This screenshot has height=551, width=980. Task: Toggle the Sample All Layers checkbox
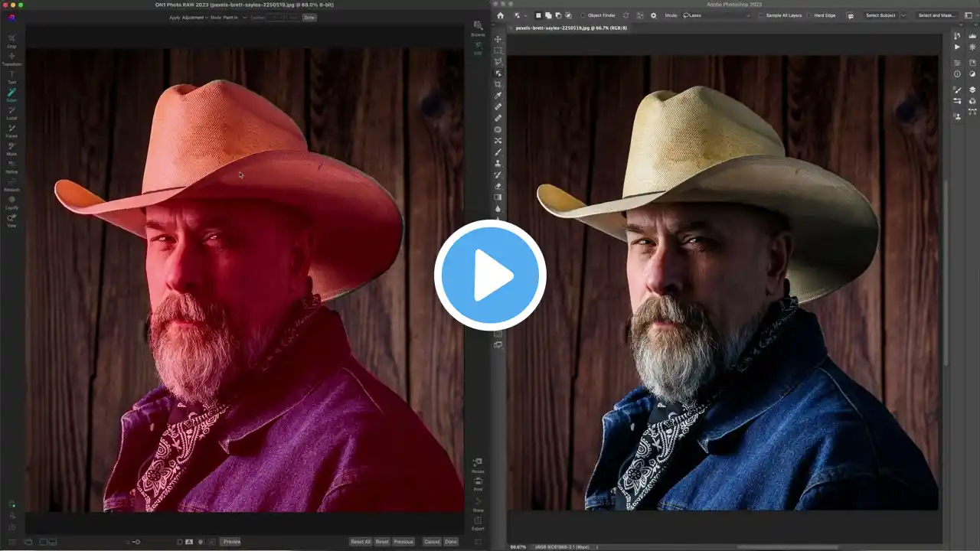[x=759, y=15]
